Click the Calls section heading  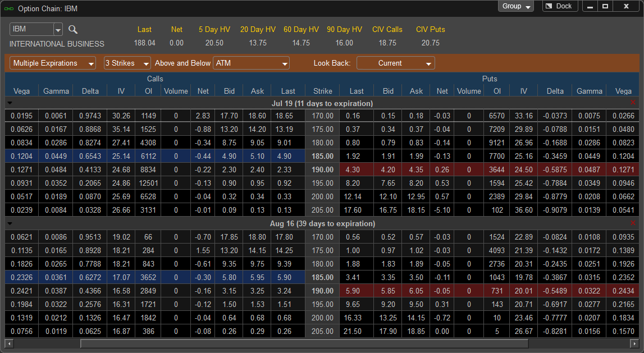[x=156, y=79]
